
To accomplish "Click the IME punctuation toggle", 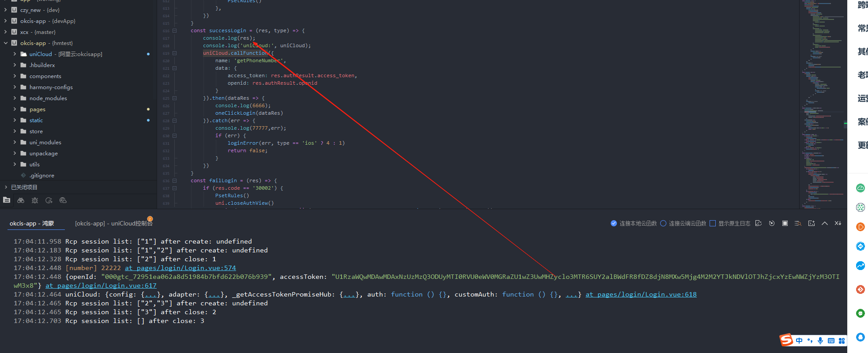I will click(x=810, y=341).
